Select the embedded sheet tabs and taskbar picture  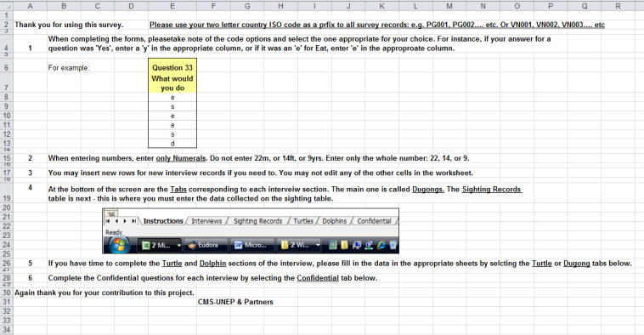pyautogui.click(x=251, y=231)
